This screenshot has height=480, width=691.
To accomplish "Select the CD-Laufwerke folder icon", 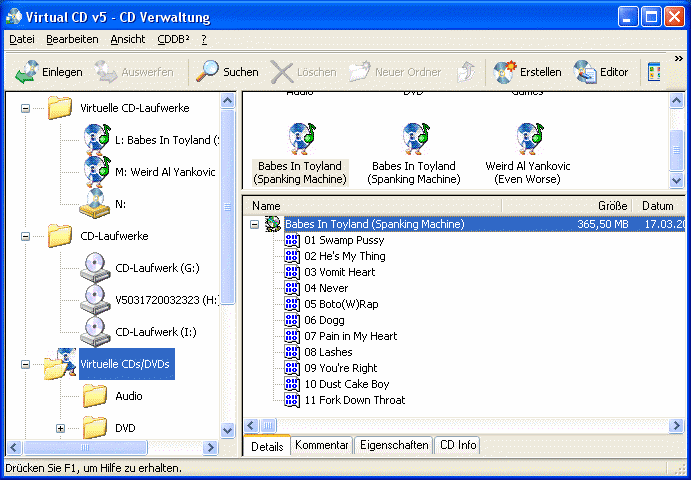I will 59,236.
